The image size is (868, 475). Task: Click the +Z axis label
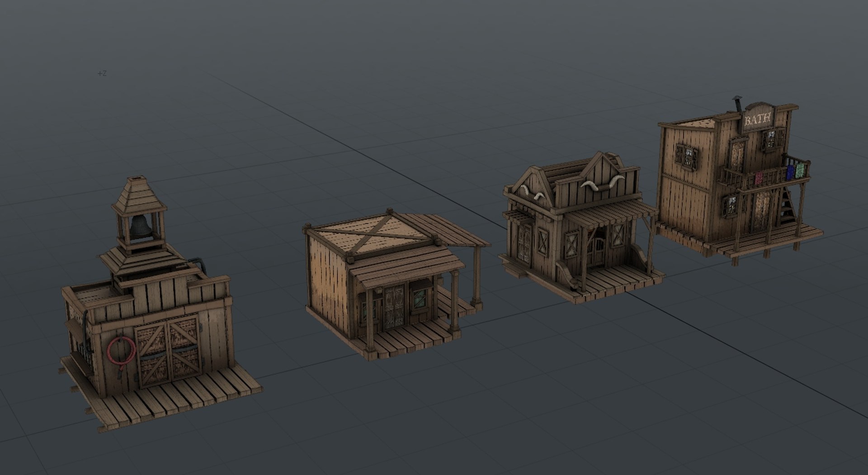(102, 73)
